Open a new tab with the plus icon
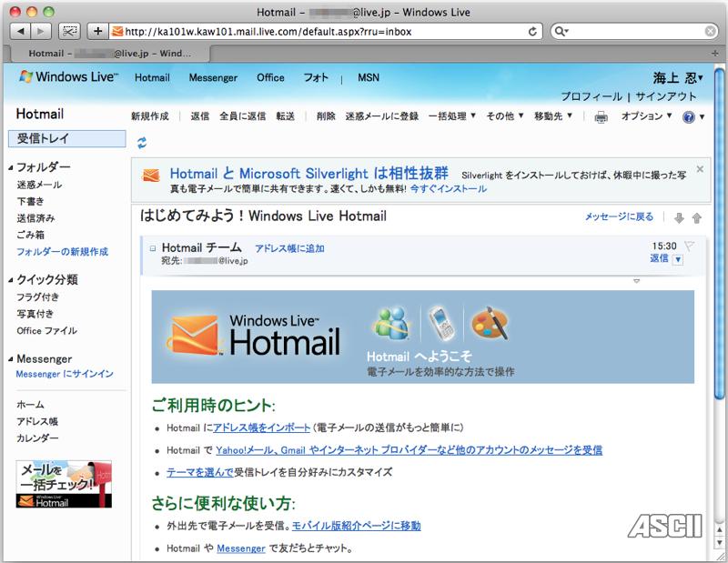Viewport: 728px width, 563px height. 715,54
